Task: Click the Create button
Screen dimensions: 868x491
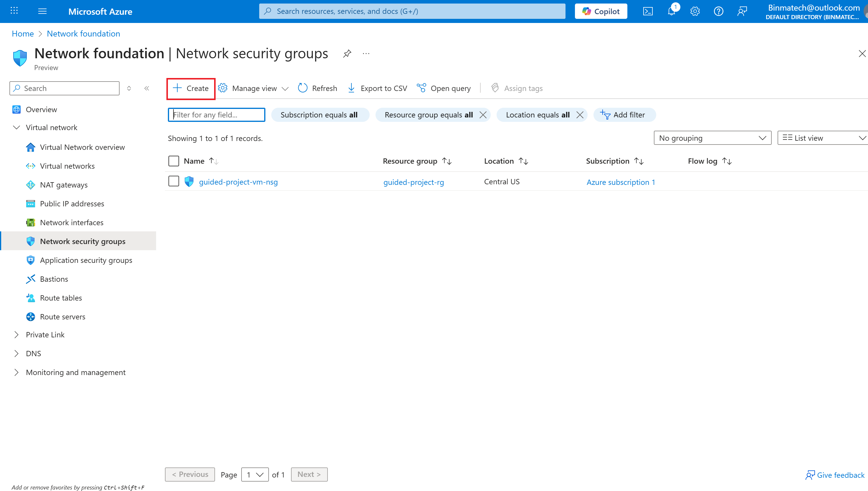Action: 191,88
